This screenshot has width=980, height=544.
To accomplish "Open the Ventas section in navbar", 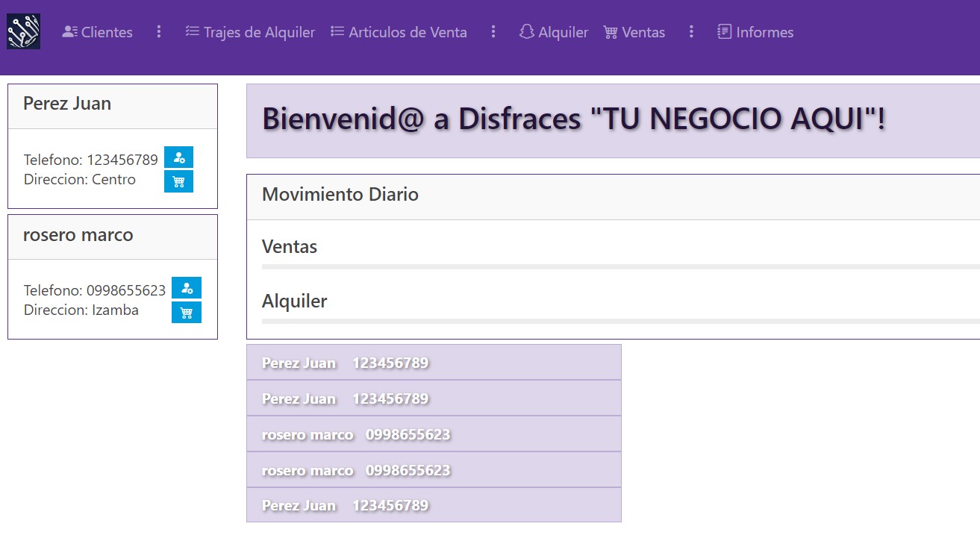I will coord(634,32).
